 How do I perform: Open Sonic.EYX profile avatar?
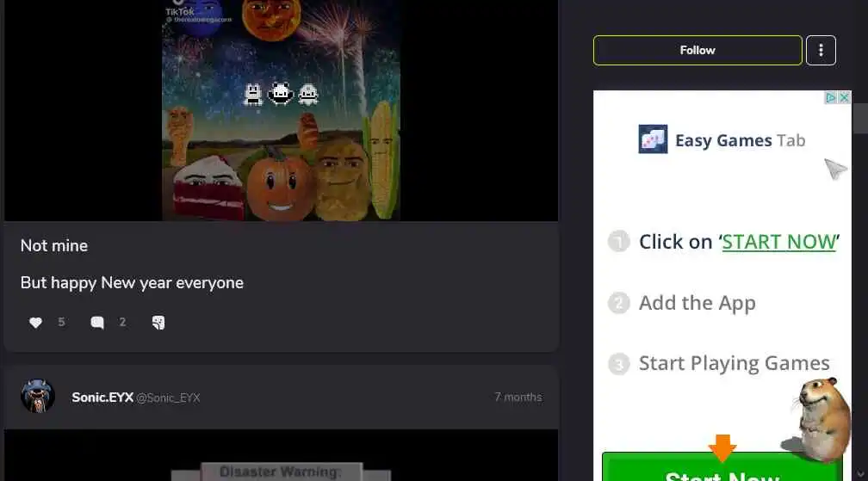tap(38, 396)
